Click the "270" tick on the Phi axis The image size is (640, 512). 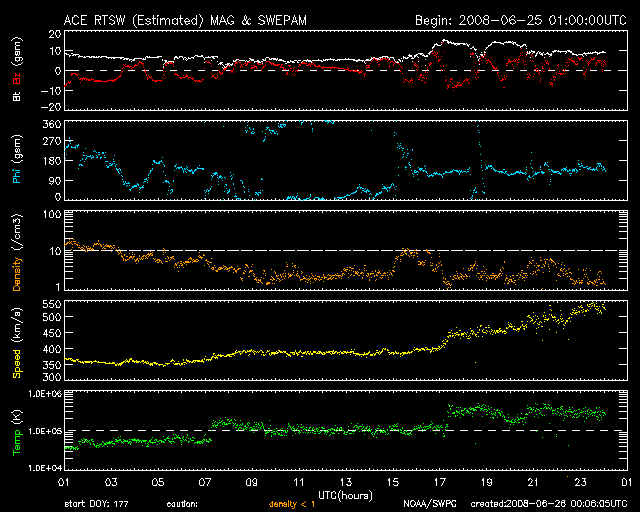click(x=52, y=141)
